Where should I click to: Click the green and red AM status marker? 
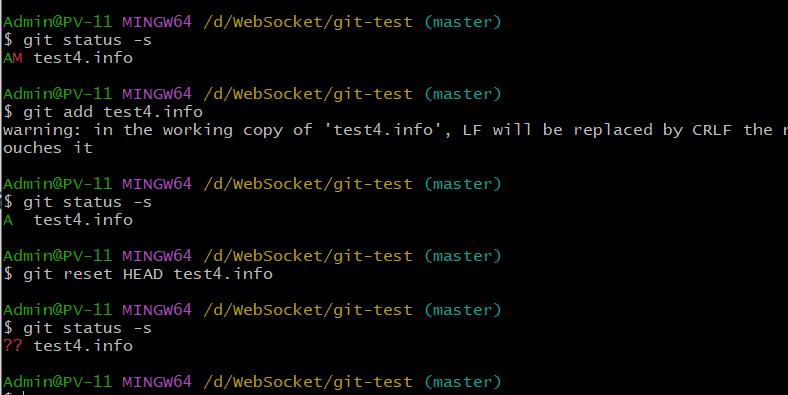[13, 58]
